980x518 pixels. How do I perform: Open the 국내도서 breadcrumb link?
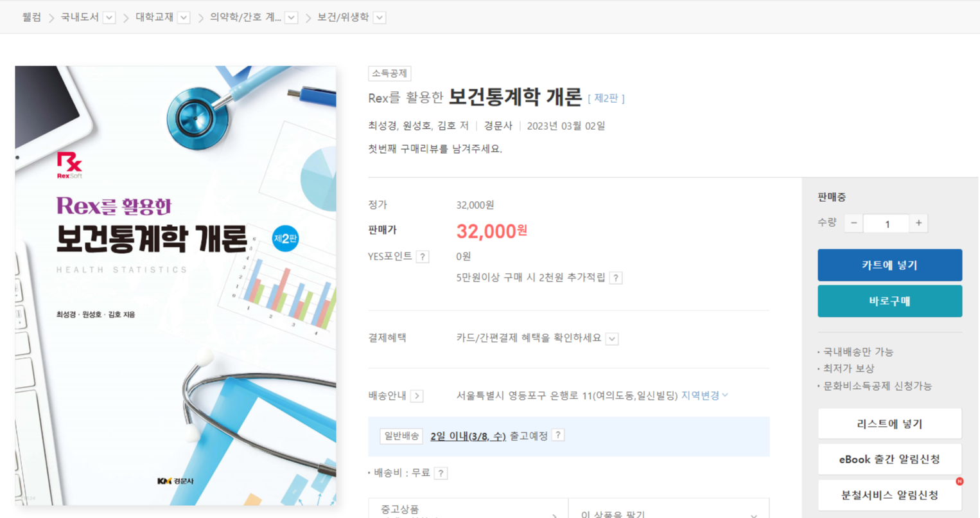(80, 17)
